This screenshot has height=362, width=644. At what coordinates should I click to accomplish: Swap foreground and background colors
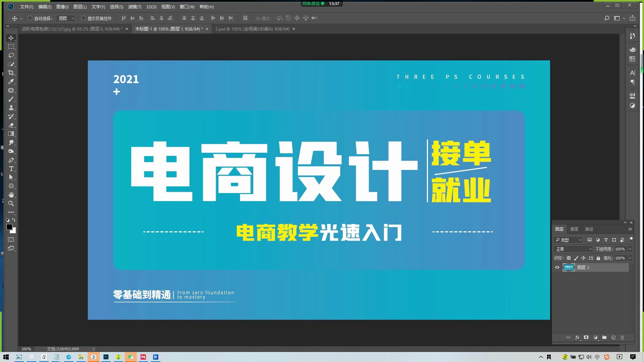[14, 220]
